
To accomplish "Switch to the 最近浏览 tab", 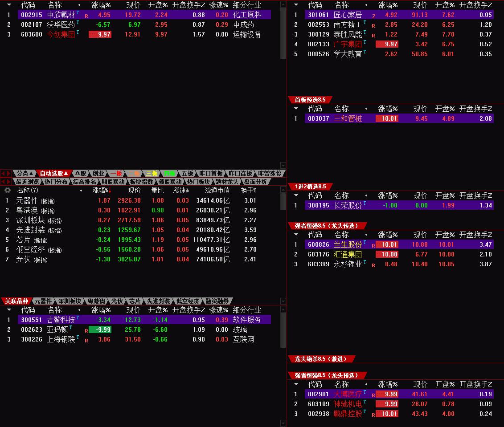I will (27, 182).
